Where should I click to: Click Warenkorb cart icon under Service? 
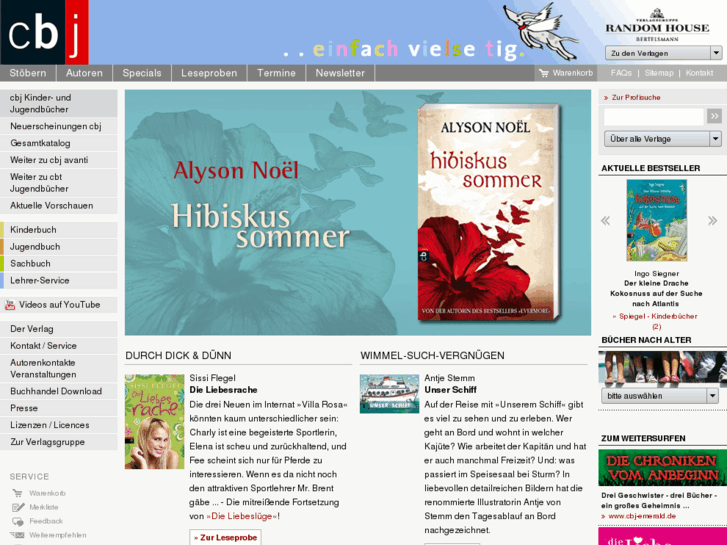[18, 493]
